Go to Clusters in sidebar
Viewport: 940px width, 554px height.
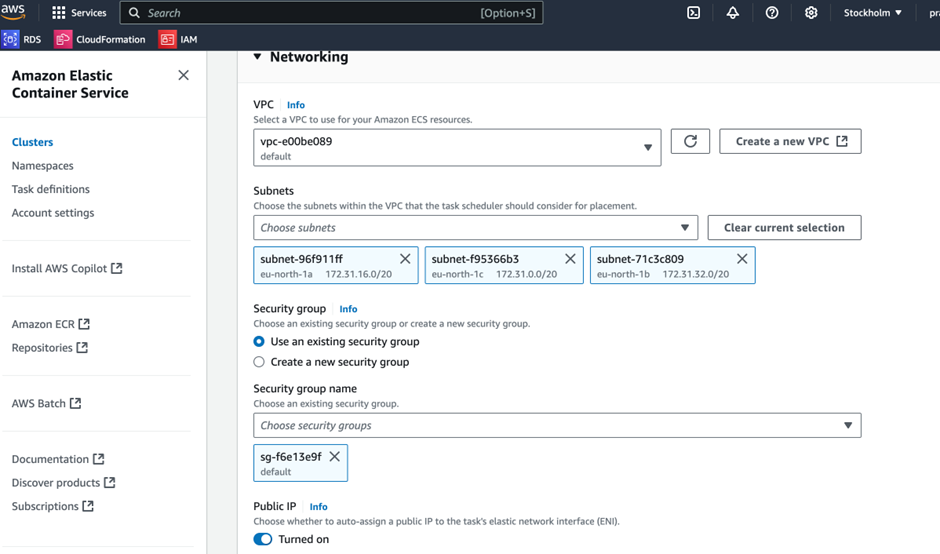(x=32, y=142)
